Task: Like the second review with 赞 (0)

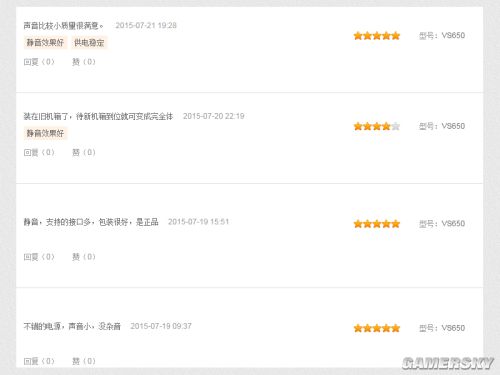Action: (84, 152)
